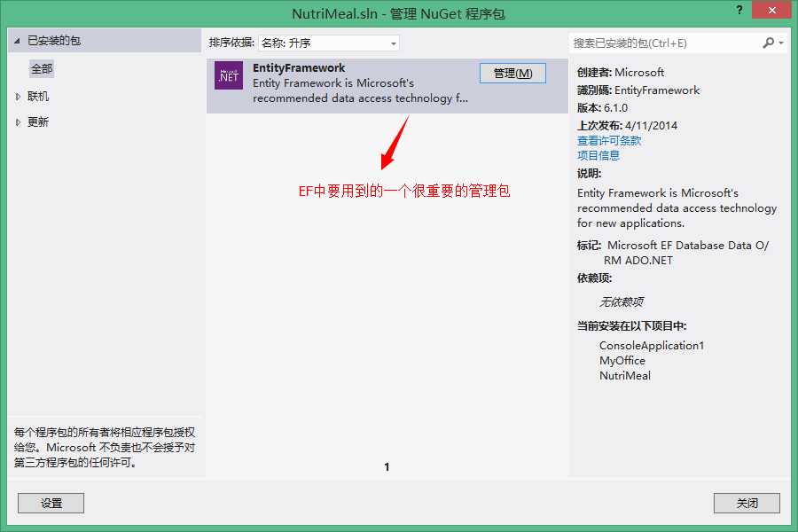
Task: Focus the 搜索已安装的包 search field
Action: pos(666,43)
